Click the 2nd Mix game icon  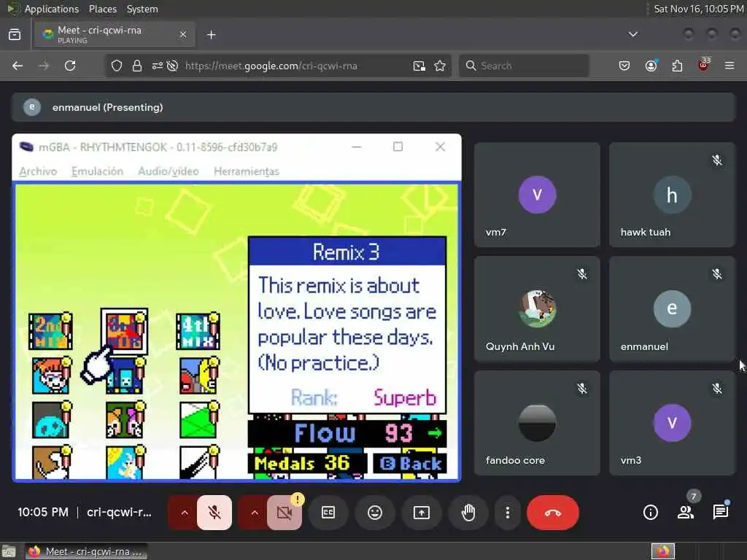point(50,332)
